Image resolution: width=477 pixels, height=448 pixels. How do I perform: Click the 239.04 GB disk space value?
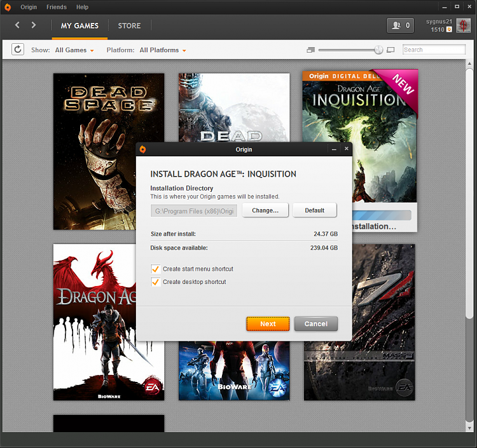(x=324, y=248)
